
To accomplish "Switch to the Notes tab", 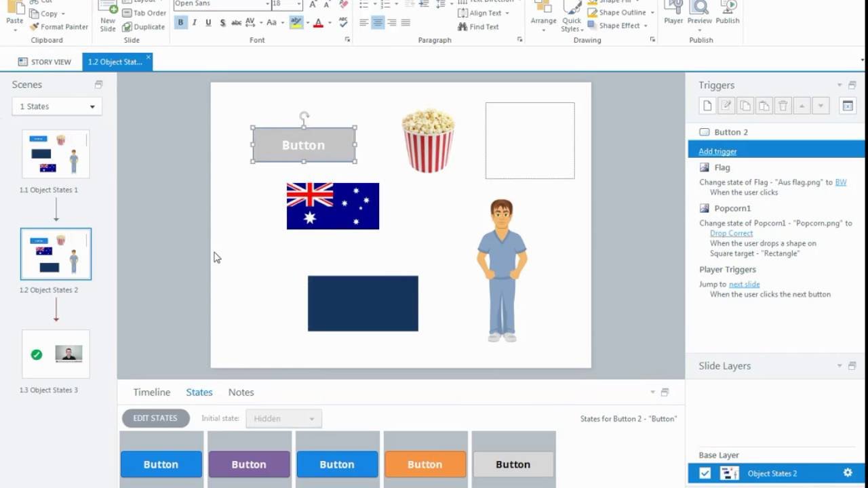I will (241, 392).
